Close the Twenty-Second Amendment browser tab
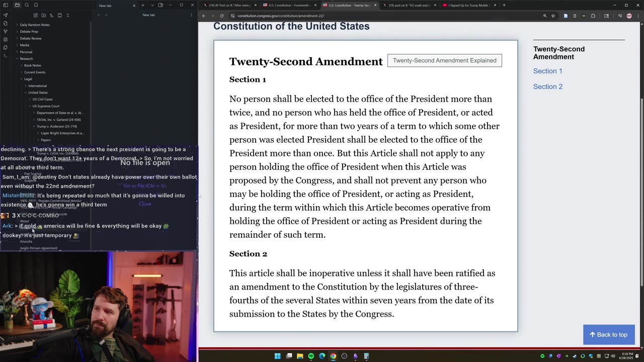The width and height of the screenshot is (644, 362). click(x=375, y=5)
